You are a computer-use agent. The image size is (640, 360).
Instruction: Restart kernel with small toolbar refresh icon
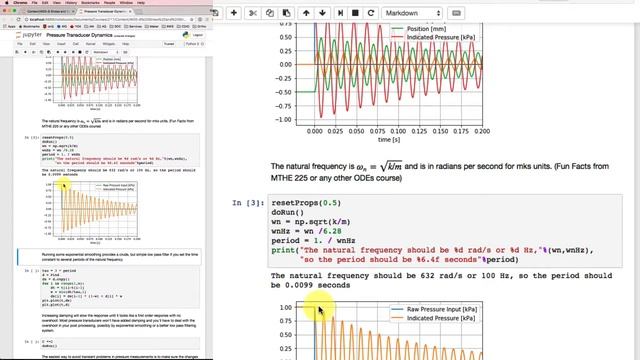(x=87, y=52)
